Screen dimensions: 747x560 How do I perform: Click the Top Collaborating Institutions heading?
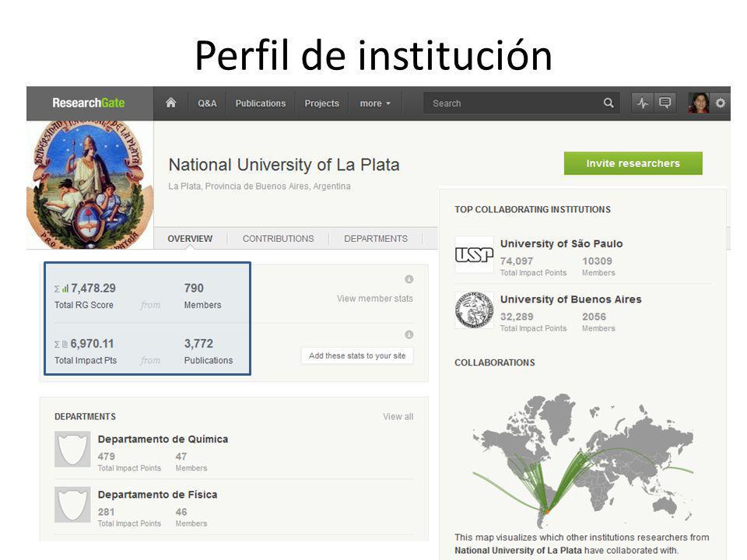coord(532,209)
